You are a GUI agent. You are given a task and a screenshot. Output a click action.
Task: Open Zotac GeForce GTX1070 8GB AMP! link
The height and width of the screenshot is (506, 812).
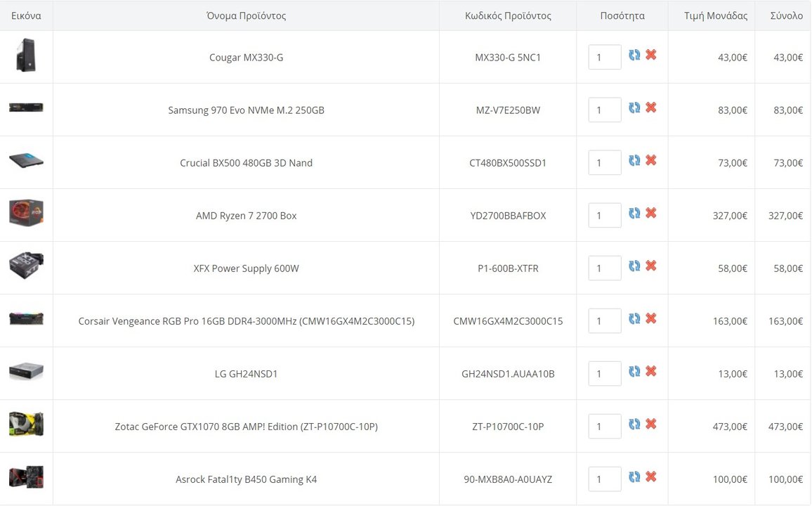click(x=246, y=427)
